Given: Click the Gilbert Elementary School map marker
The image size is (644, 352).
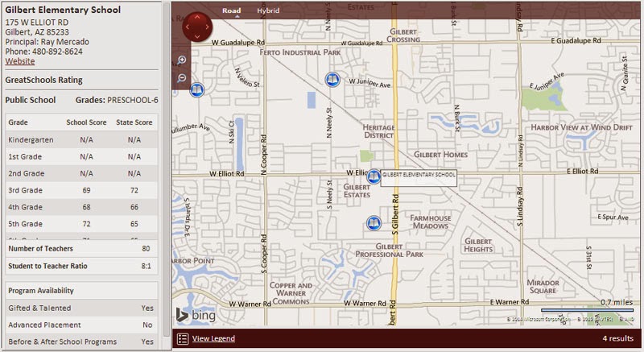Looking at the screenshot, I should (x=374, y=176).
